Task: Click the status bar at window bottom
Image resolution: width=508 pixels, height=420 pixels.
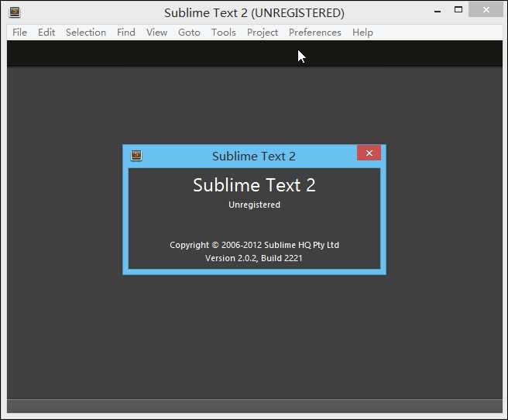Action: 255,406
